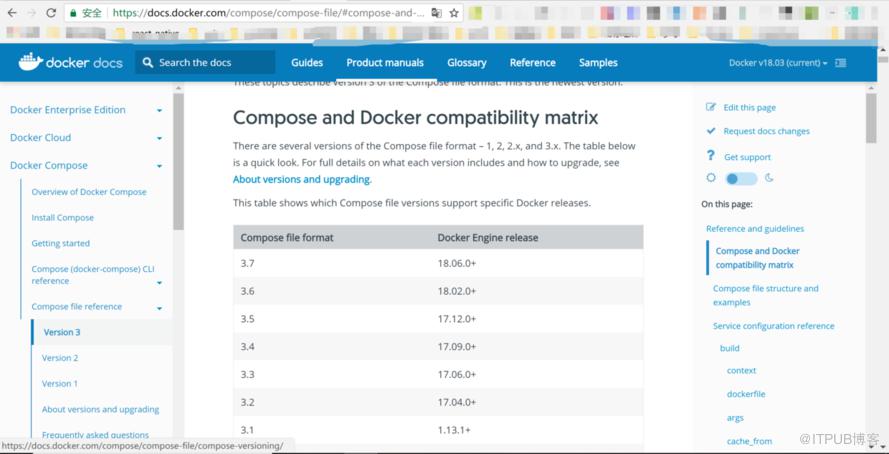This screenshot has width=889, height=454.
Task: Open the Glossary menu item
Action: pyautogui.click(x=467, y=62)
